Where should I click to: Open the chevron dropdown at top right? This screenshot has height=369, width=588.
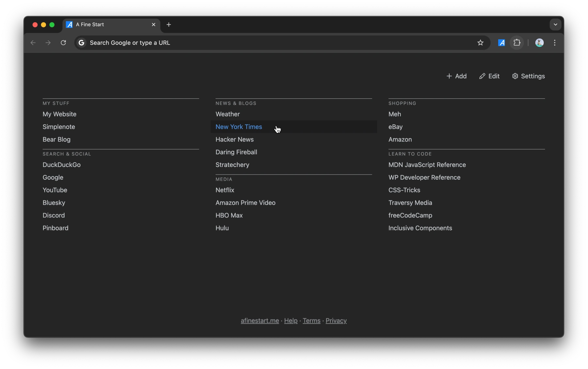point(555,24)
